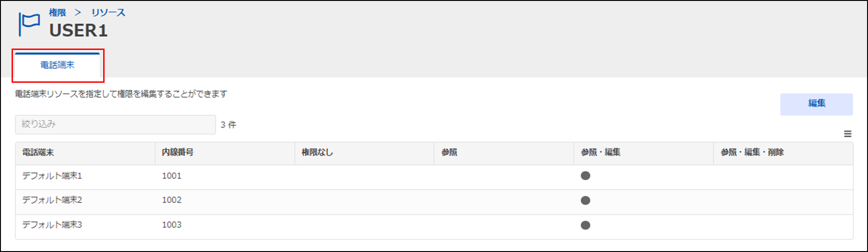Click the 権限なし column header
Image resolution: width=868 pixels, height=252 pixels.
(317, 153)
